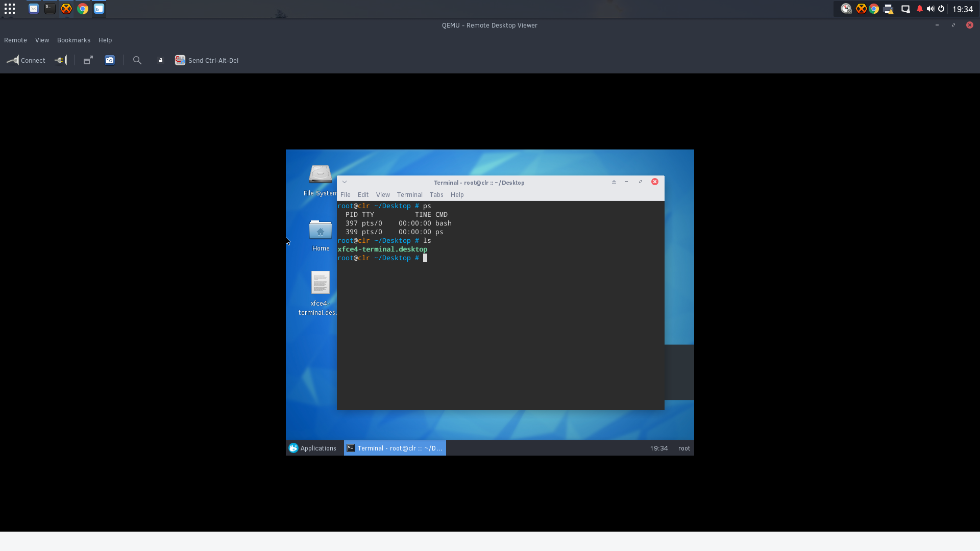Image resolution: width=980 pixels, height=551 pixels.
Task: Select the Home folder desktop icon
Action: tap(321, 235)
